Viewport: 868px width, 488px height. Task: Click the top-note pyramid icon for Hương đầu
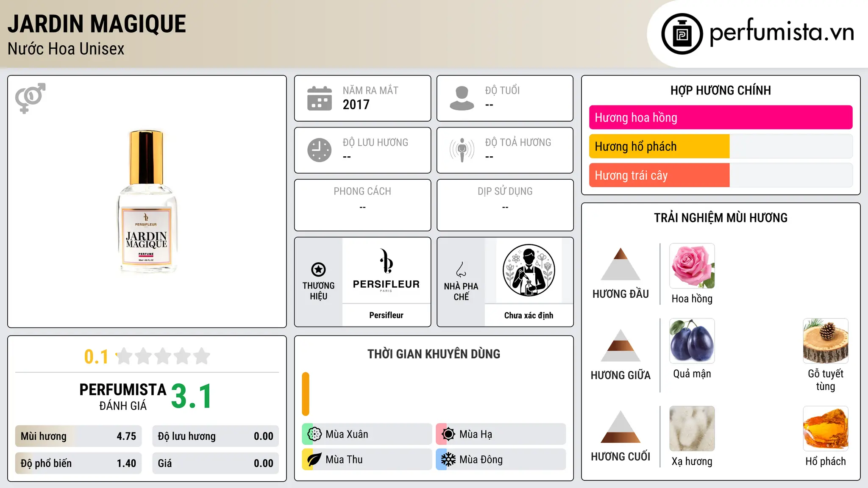click(620, 264)
